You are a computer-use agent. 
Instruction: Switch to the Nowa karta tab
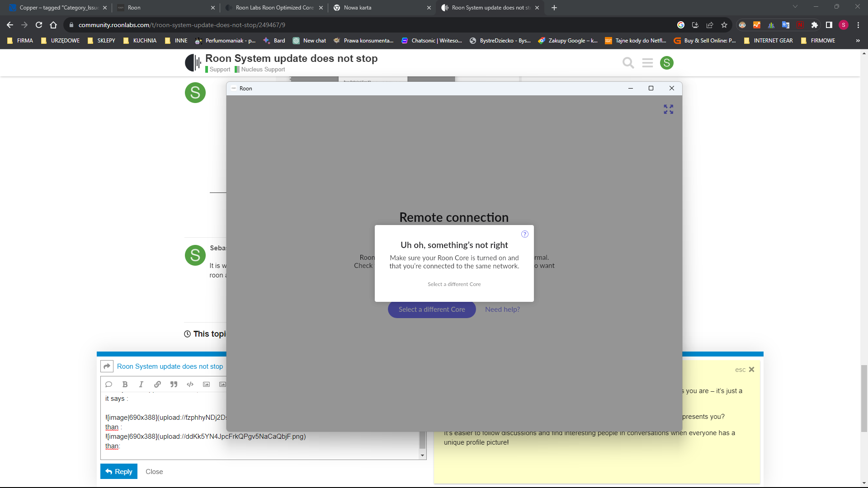pos(382,8)
